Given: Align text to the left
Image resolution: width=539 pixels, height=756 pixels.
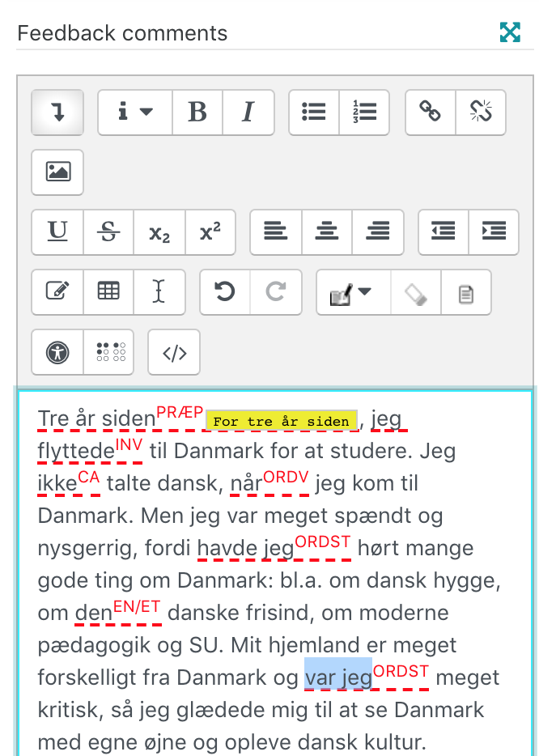Looking at the screenshot, I should click(x=276, y=232).
